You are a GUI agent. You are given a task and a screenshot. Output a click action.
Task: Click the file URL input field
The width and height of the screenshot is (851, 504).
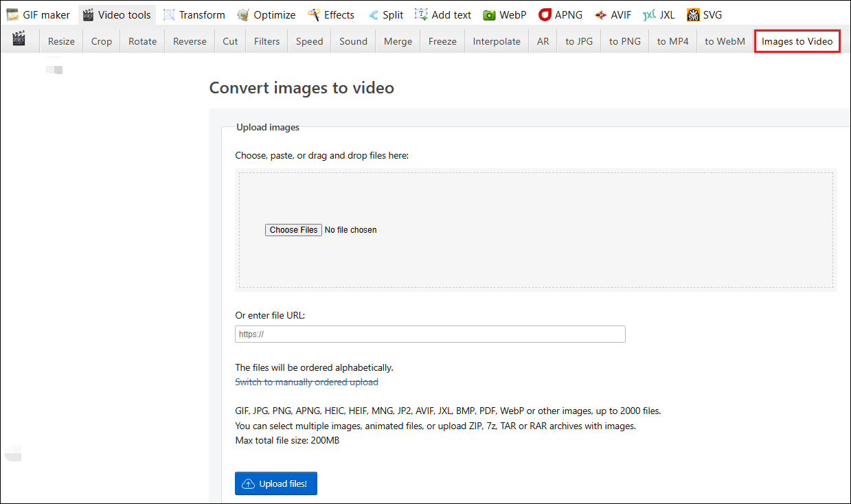[x=430, y=334]
